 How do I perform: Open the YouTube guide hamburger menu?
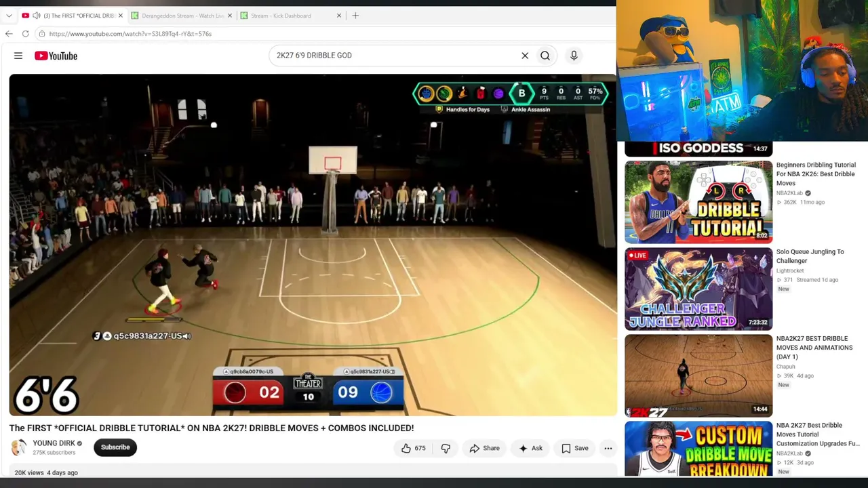point(18,56)
